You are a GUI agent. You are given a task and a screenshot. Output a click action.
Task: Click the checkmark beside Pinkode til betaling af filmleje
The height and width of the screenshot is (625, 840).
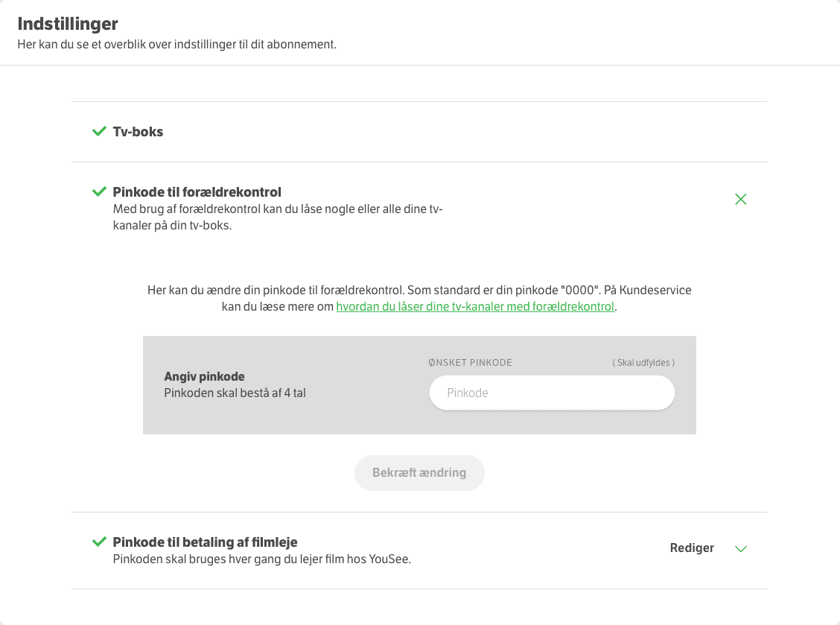pyautogui.click(x=99, y=542)
